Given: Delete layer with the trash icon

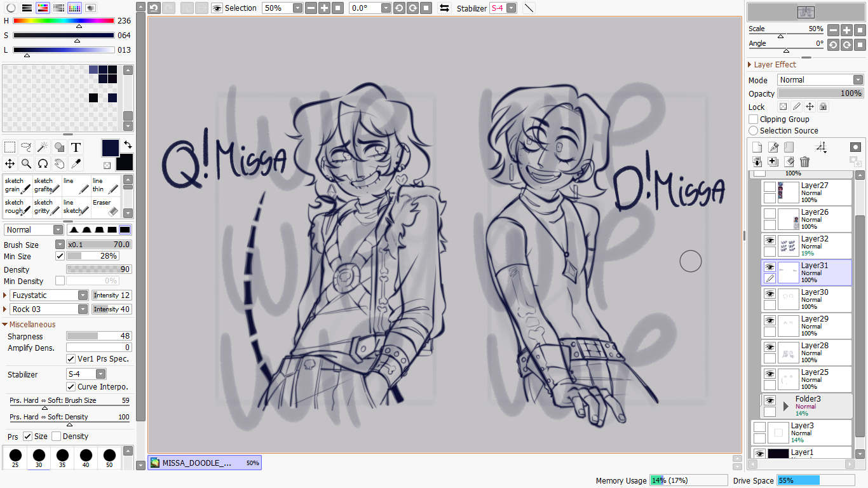Looking at the screenshot, I should [x=804, y=162].
